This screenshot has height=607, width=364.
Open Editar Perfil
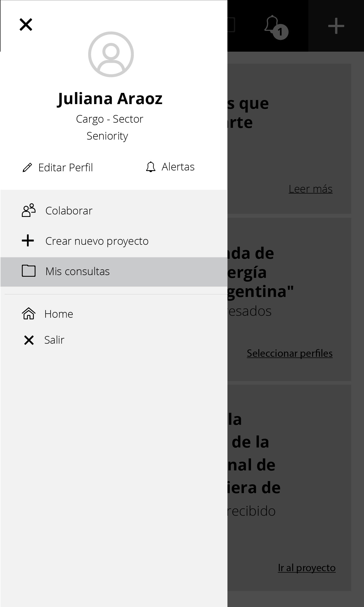58,167
